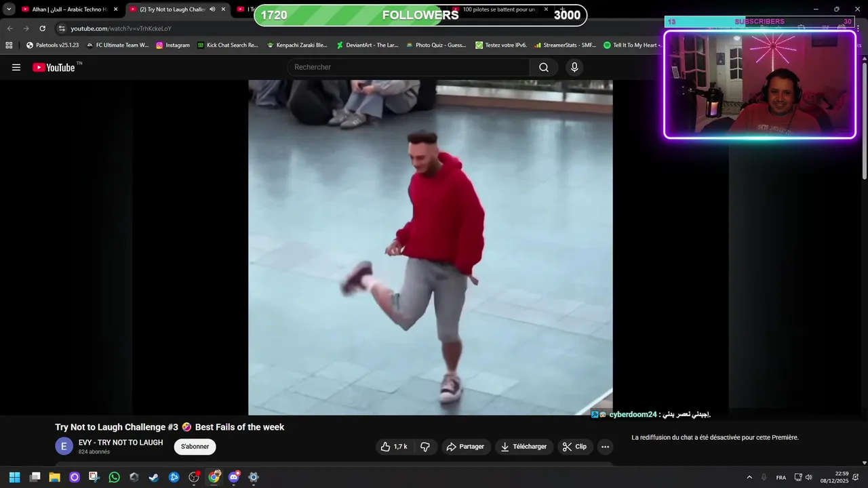Open the YouTube hamburger guide menu
Viewport: 868px width, 488px height.
[x=16, y=67]
